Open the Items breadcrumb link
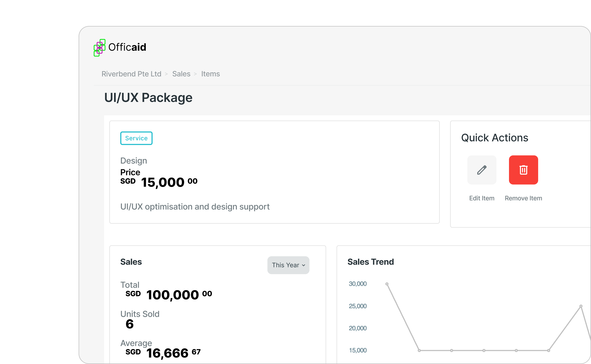 tap(210, 74)
